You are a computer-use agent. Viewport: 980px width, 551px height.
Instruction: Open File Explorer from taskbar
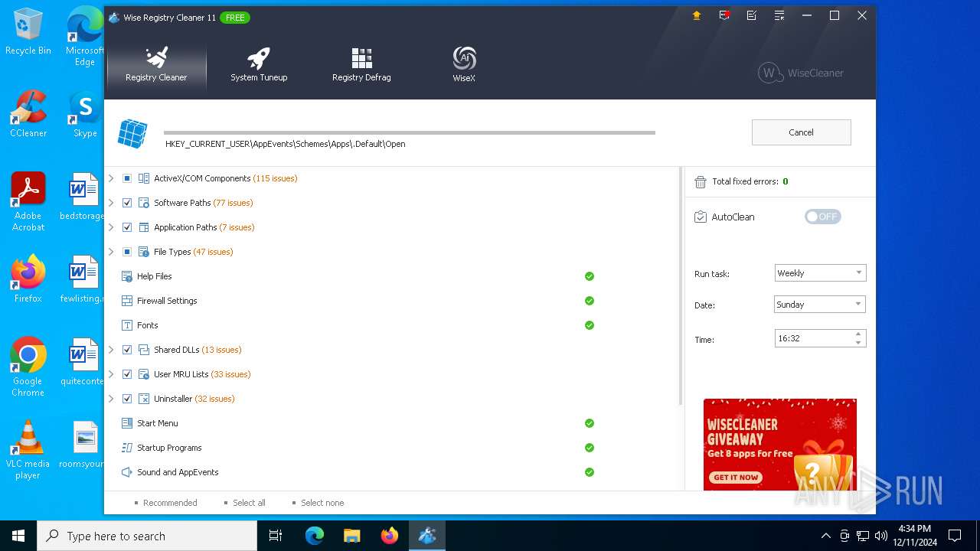coord(351,536)
